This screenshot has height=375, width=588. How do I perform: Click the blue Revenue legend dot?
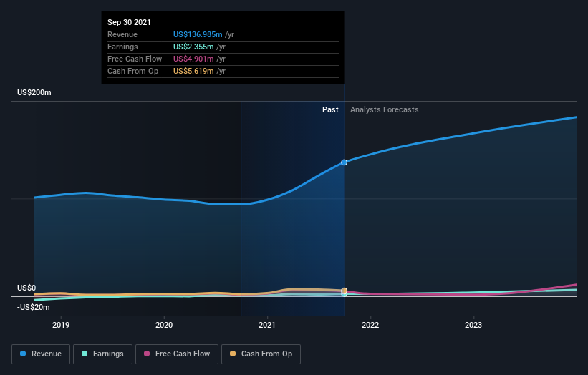click(x=23, y=354)
